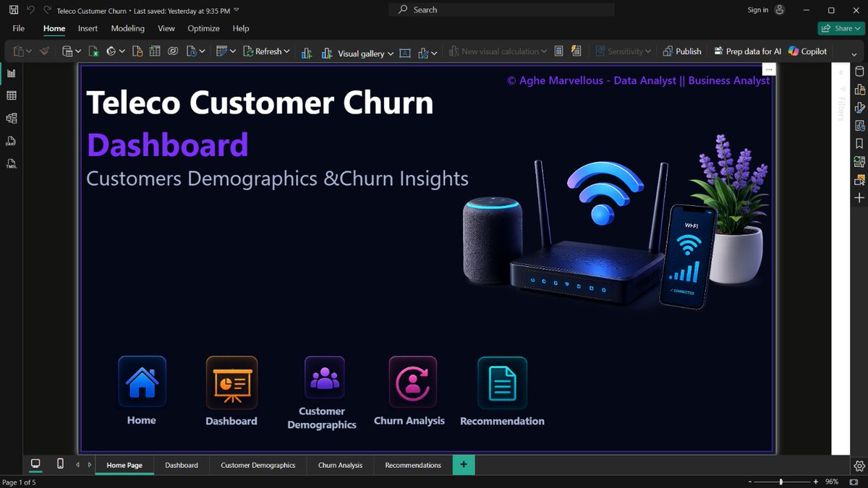
Task: Switch to the Dashboard page tab
Action: [182, 465]
